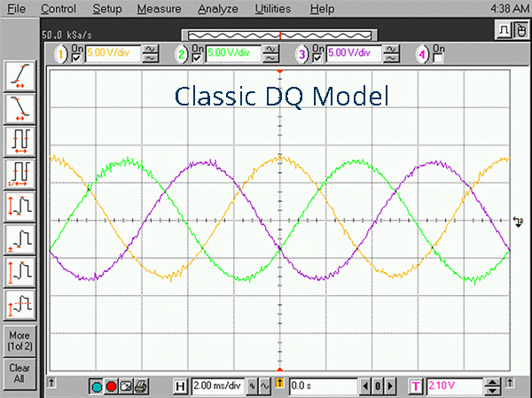Open the Help menu
Image resolution: width=532 pixels, height=398 pixels.
[x=323, y=9]
